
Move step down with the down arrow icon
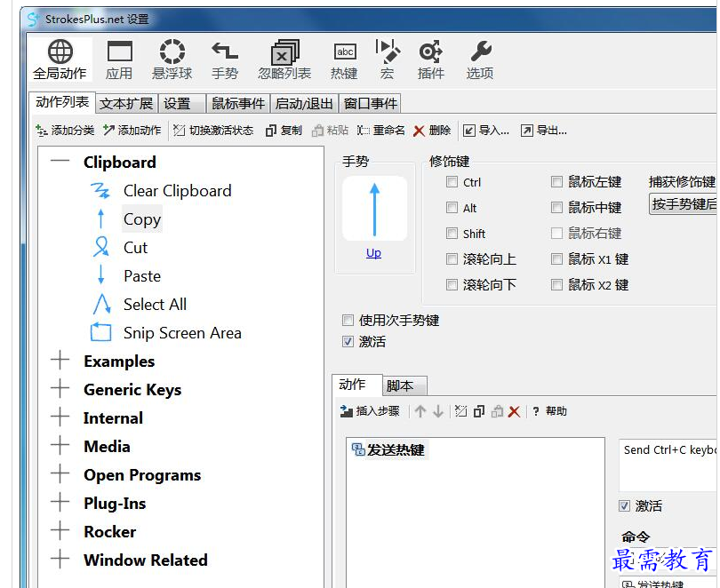[x=438, y=411]
